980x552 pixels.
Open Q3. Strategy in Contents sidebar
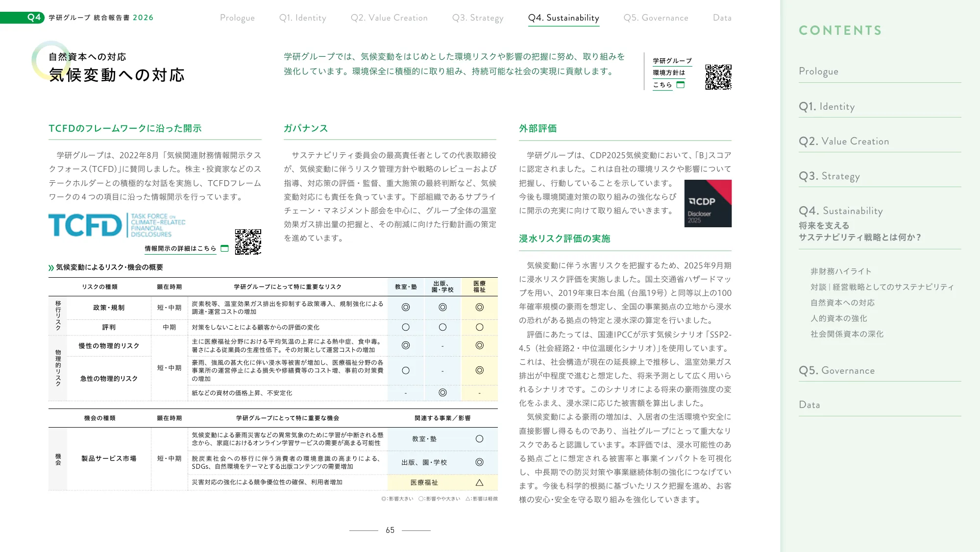(829, 176)
